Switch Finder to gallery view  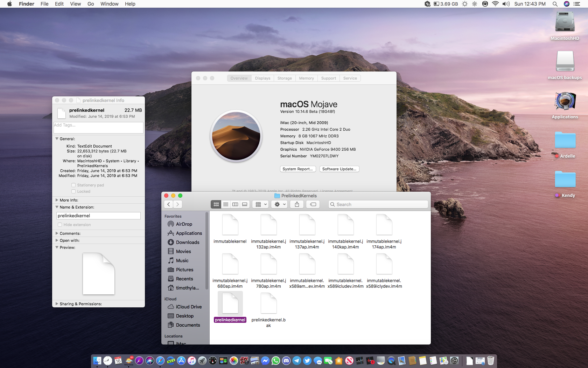[245, 204]
